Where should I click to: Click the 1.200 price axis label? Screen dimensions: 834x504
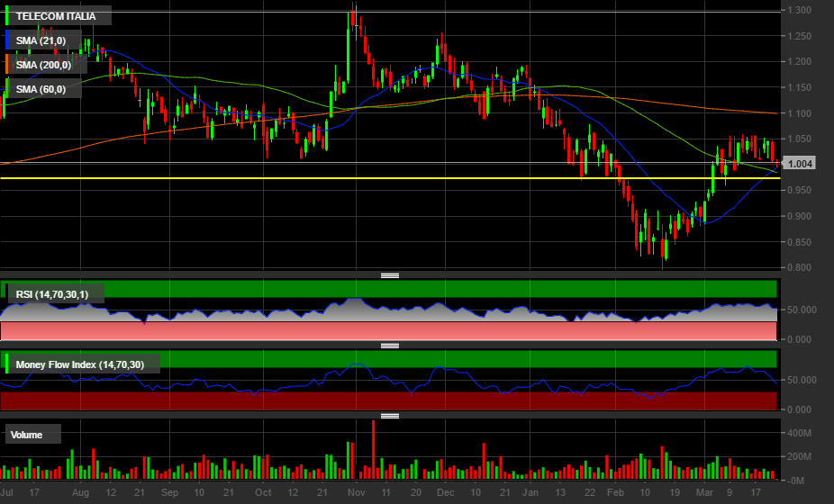coord(800,62)
